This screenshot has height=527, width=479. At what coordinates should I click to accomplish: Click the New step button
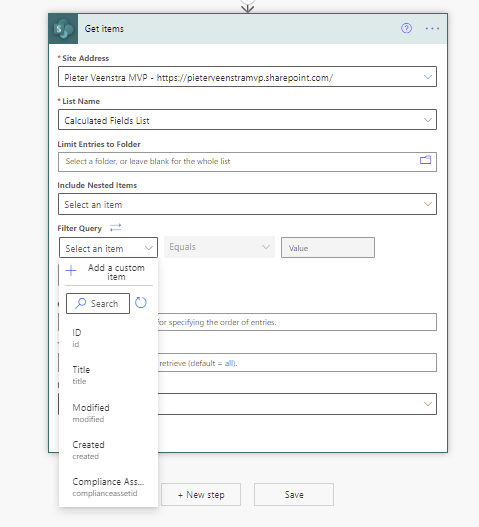tap(201, 494)
